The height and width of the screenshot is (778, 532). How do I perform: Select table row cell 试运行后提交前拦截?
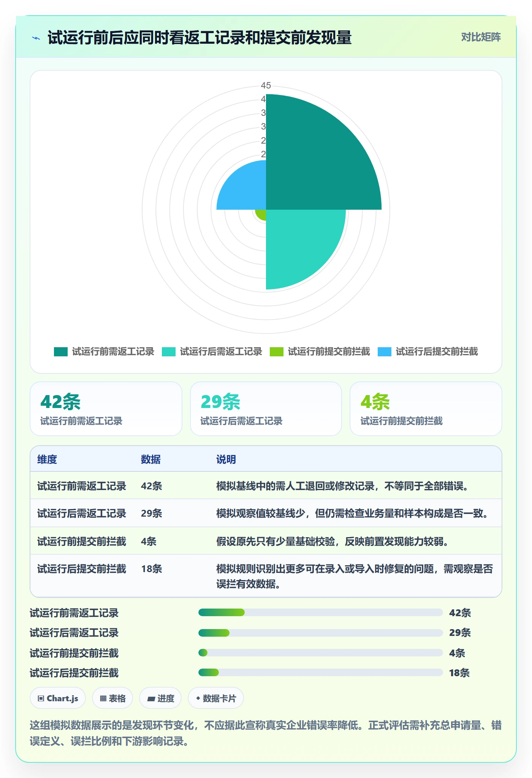(82, 569)
